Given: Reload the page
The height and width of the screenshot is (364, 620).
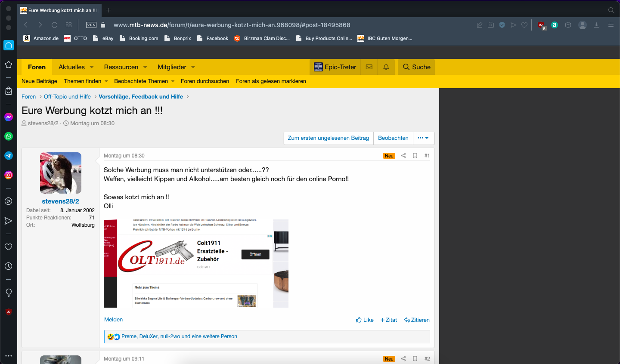Looking at the screenshot, I should 55,25.
